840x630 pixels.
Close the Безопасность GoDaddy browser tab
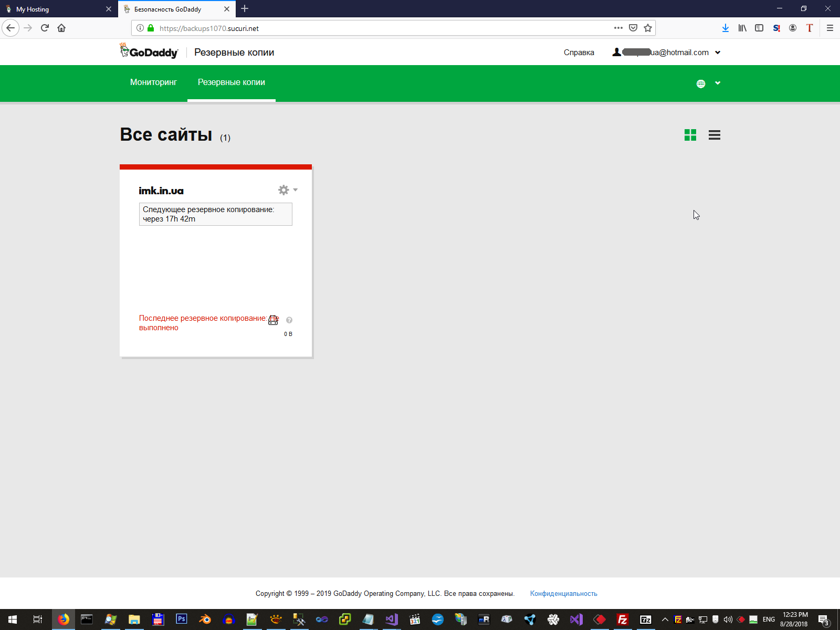(227, 9)
